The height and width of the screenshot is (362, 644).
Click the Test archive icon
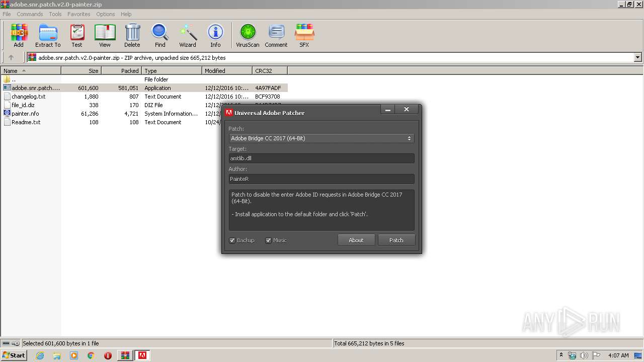click(x=77, y=35)
